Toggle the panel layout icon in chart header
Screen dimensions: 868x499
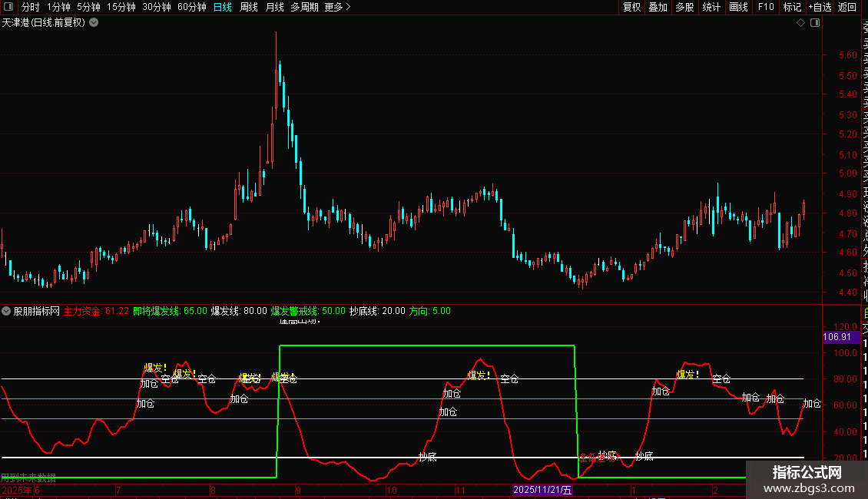click(x=815, y=23)
